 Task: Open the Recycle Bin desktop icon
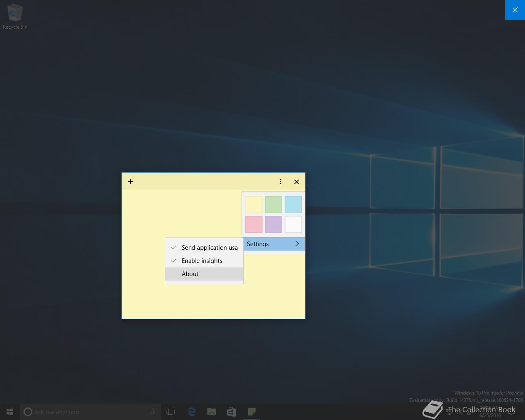tap(15, 17)
